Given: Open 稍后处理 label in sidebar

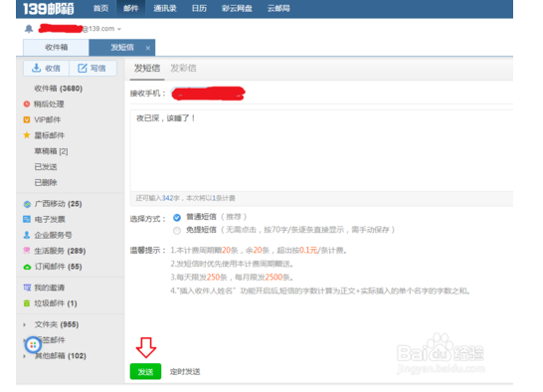Looking at the screenshot, I should (49, 104).
